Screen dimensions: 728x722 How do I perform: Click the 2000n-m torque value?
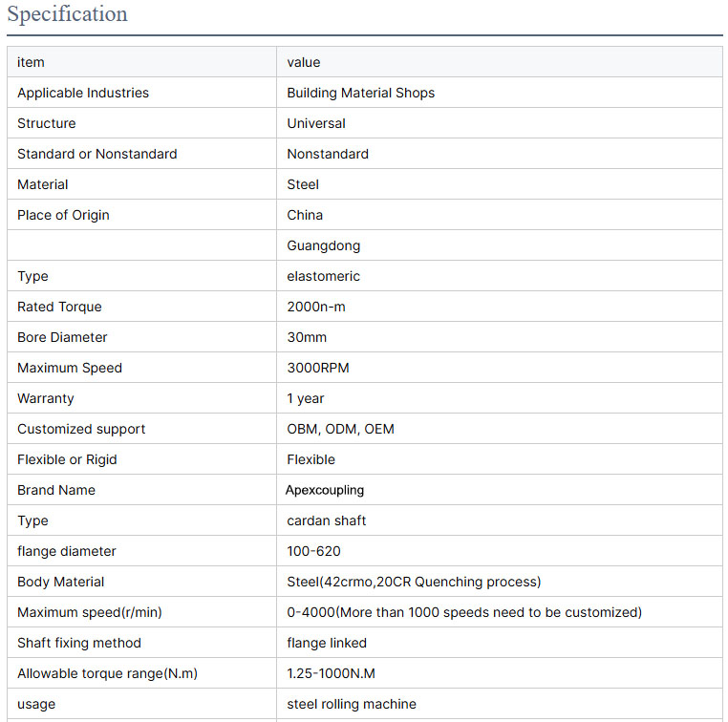[314, 307]
